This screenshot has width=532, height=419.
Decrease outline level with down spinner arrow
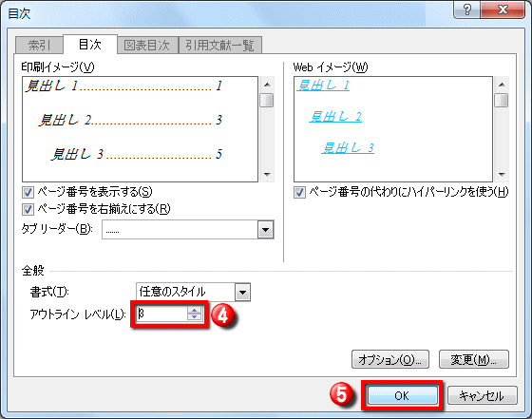[x=194, y=317]
